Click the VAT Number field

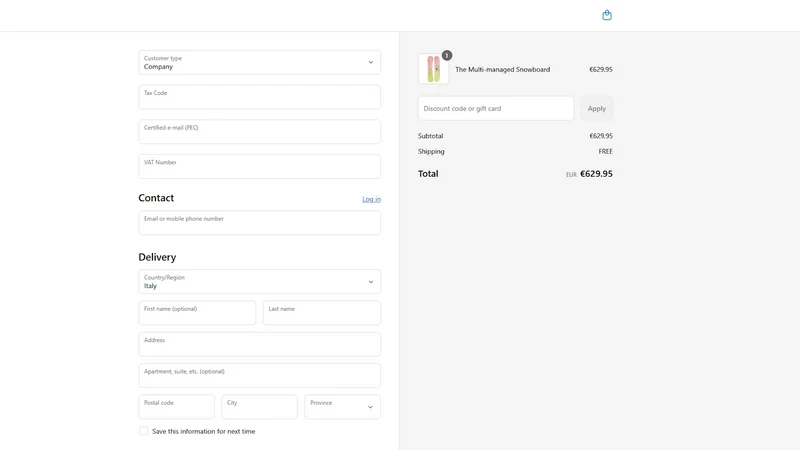(259, 166)
